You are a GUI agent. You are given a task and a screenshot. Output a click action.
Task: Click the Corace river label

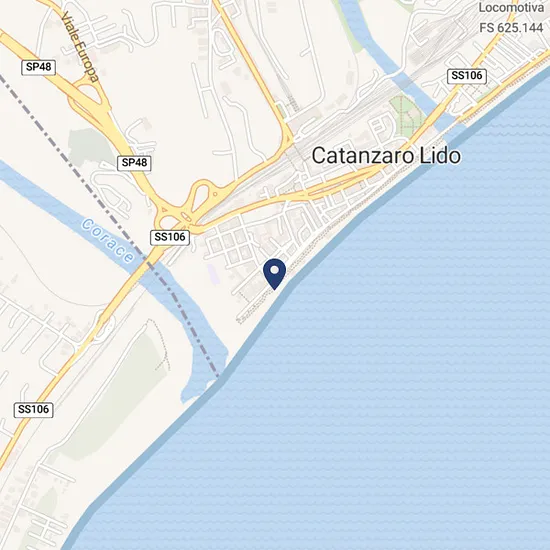click(107, 241)
